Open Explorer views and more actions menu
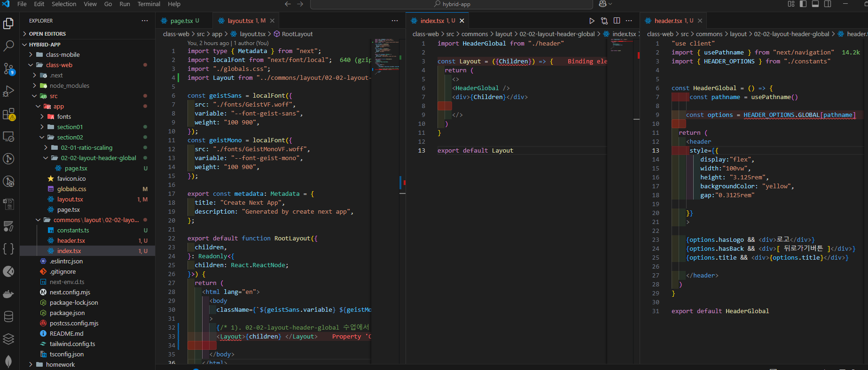 145,21
